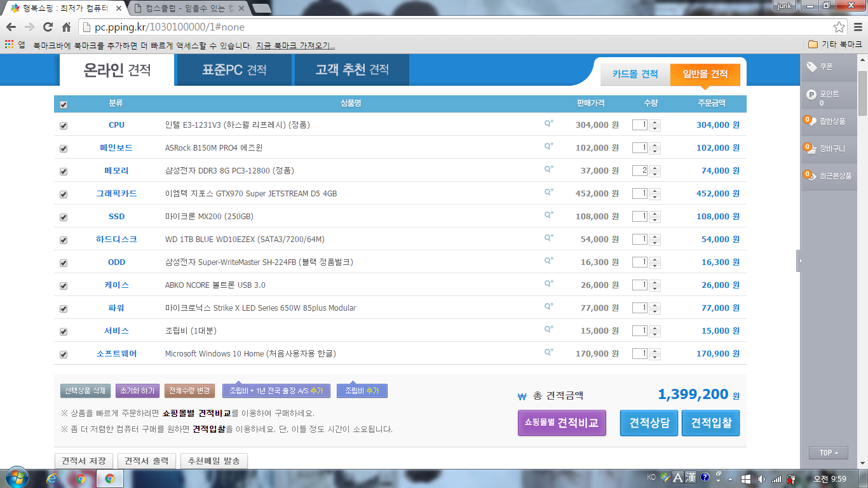The image size is (868, 488).
Task: Launch Internet Explorer from the taskbar
Action: (x=51, y=479)
